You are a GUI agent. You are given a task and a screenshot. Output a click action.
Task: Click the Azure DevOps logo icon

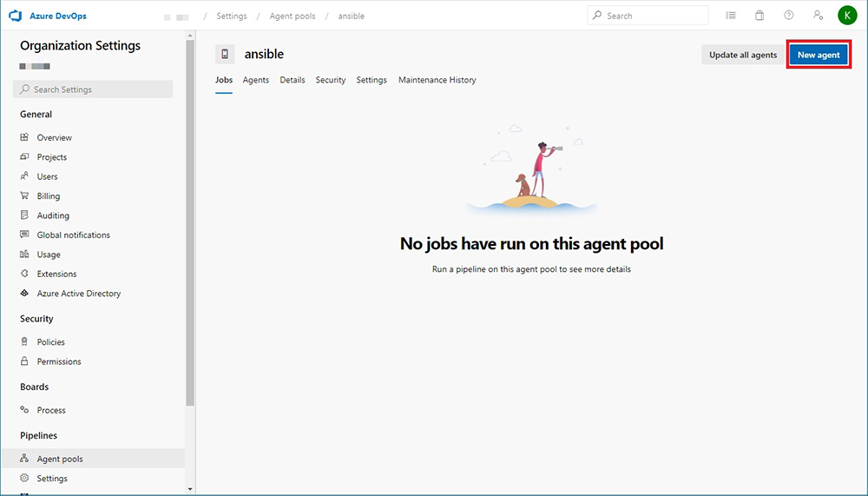tap(15, 16)
